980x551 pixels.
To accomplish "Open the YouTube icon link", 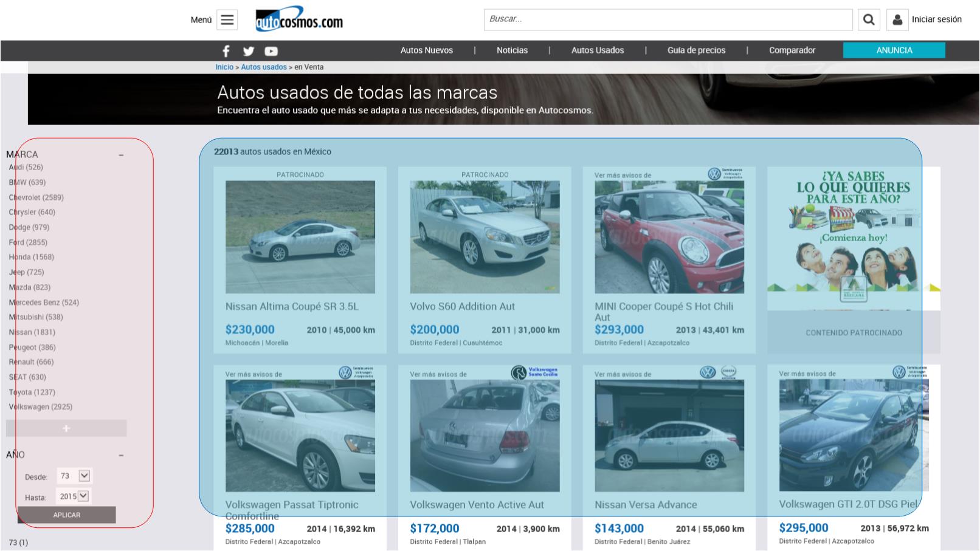I will [271, 51].
